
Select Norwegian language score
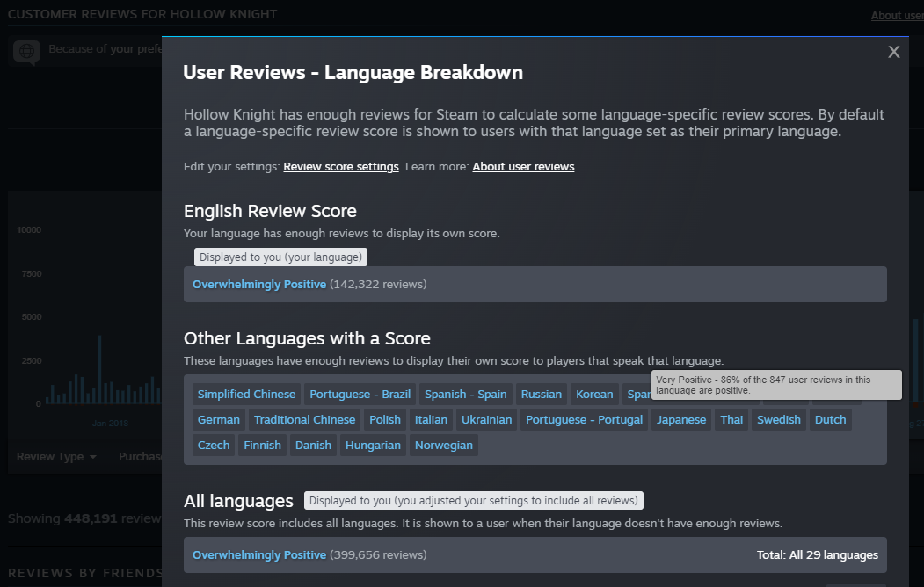[x=444, y=446]
